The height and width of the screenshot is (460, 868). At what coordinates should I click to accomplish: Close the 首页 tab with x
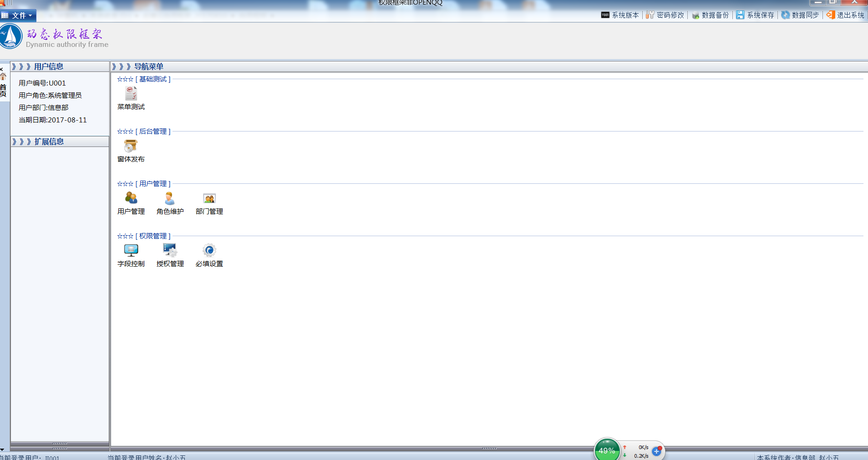tap(2, 70)
